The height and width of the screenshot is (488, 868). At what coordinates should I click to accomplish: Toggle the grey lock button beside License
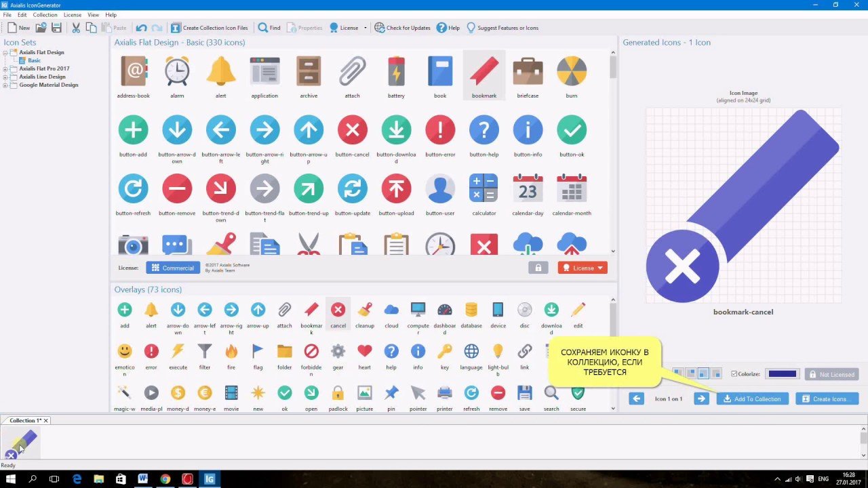tap(538, 268)
